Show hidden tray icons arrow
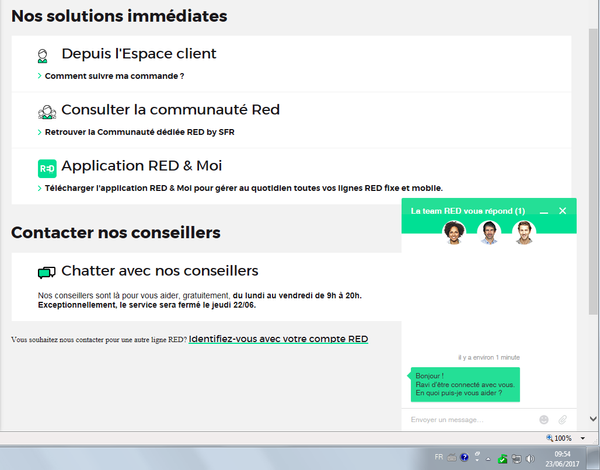600x470 pixels. tap(488, 459)
